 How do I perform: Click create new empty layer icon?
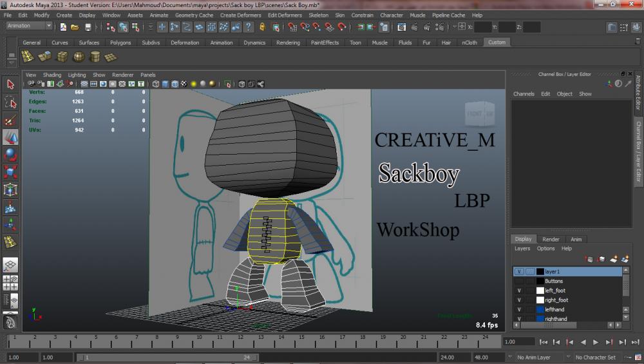(614, 259)
